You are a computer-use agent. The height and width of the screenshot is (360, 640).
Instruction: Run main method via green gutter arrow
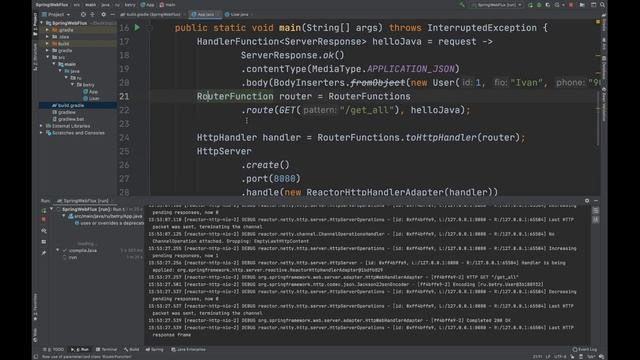(x=137, y=28)
